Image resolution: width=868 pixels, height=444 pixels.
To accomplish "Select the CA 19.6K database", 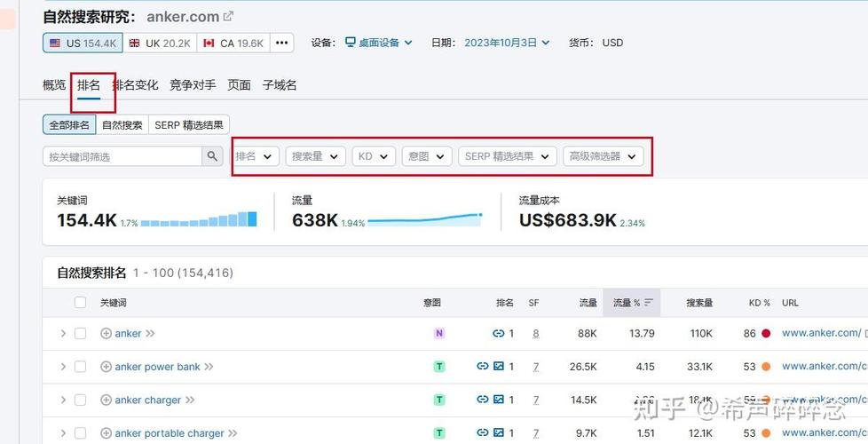I will coord(233,43).
